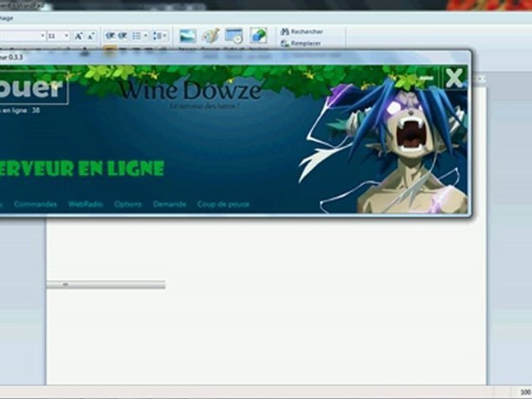The image size is (532, 399).
Task: Click the Demande link in the launcher
Action: 170,204
